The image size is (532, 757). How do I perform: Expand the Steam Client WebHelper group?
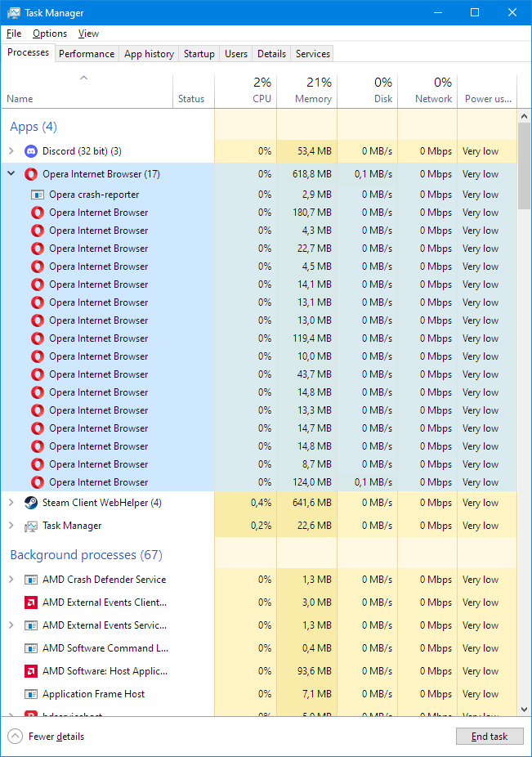point(11,503)
